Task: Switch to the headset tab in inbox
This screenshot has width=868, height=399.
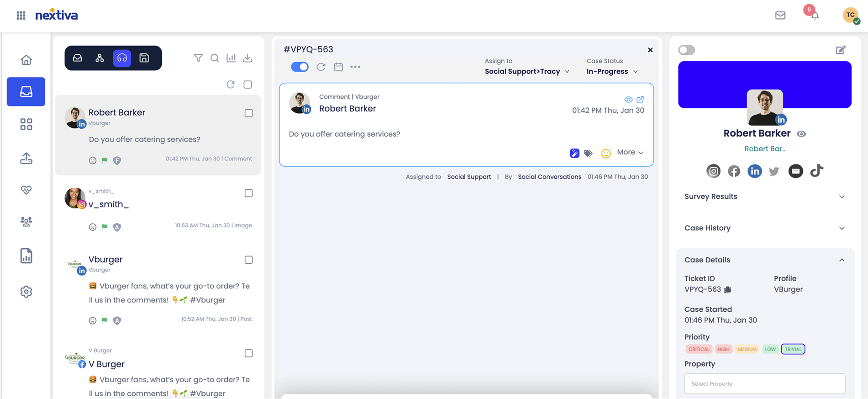Action: [122, 58]
